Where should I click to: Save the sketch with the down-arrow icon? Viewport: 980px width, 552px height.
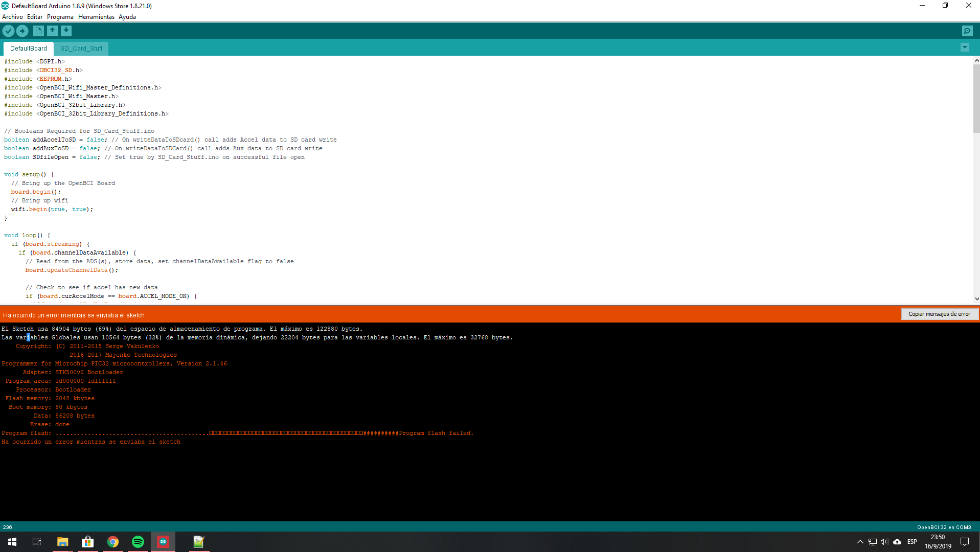(x=66, y=31)
